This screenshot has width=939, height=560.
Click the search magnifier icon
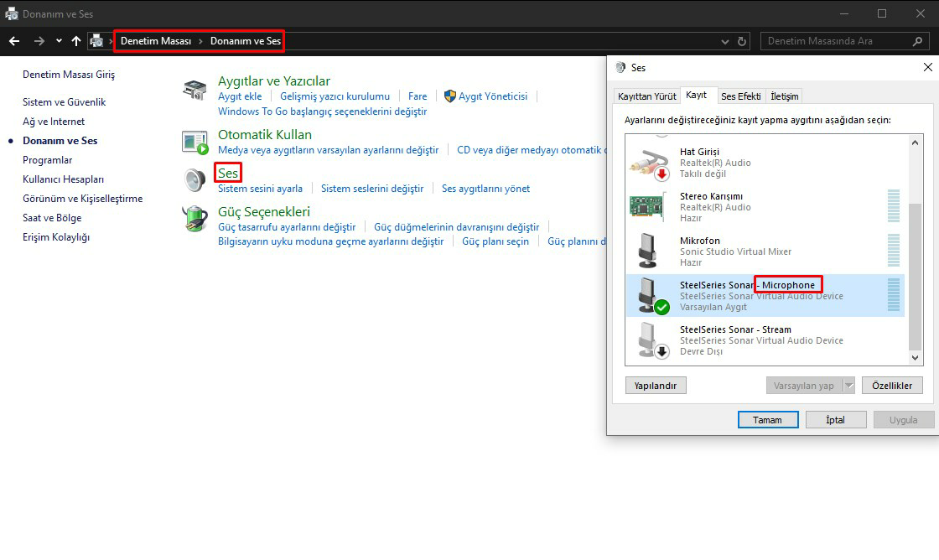pyautogui.click(x=917, y=41)
